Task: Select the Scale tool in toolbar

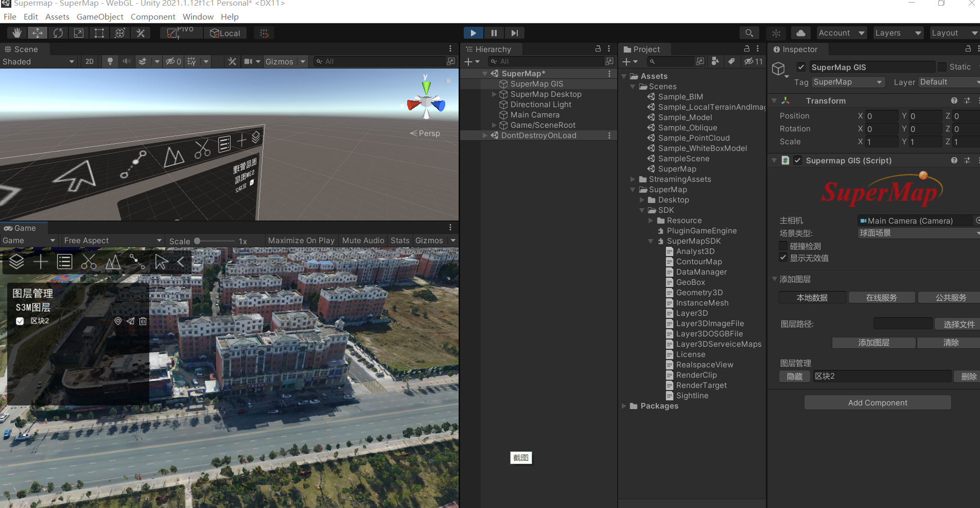Action: coord(79,33)
